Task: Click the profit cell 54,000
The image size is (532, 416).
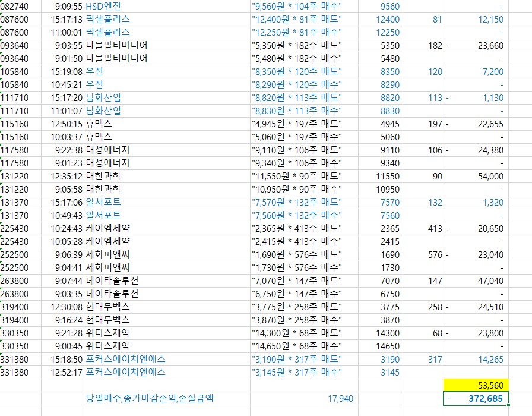Action: point(476,177)
